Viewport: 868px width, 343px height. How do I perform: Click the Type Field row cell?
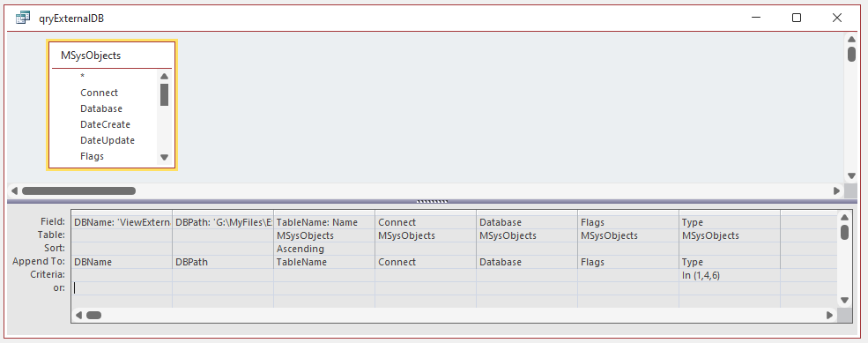tap(729, 222)
